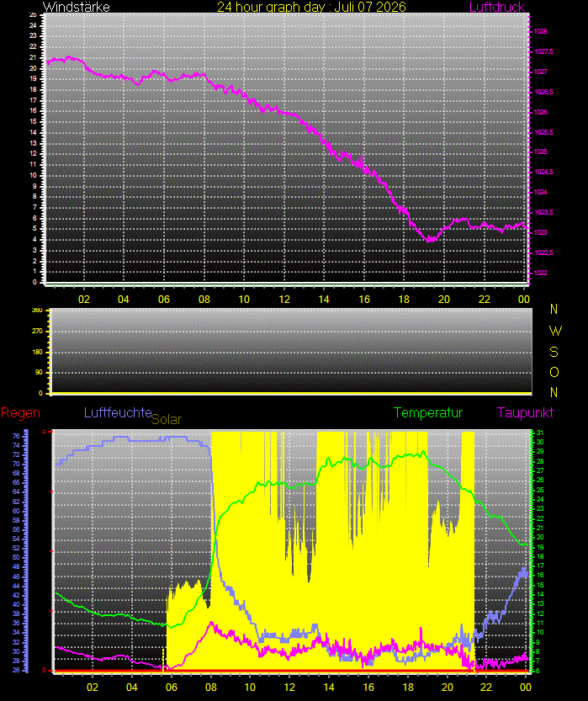
Task: Click the 20 temperature axis value
Action: tap(540, 538)
